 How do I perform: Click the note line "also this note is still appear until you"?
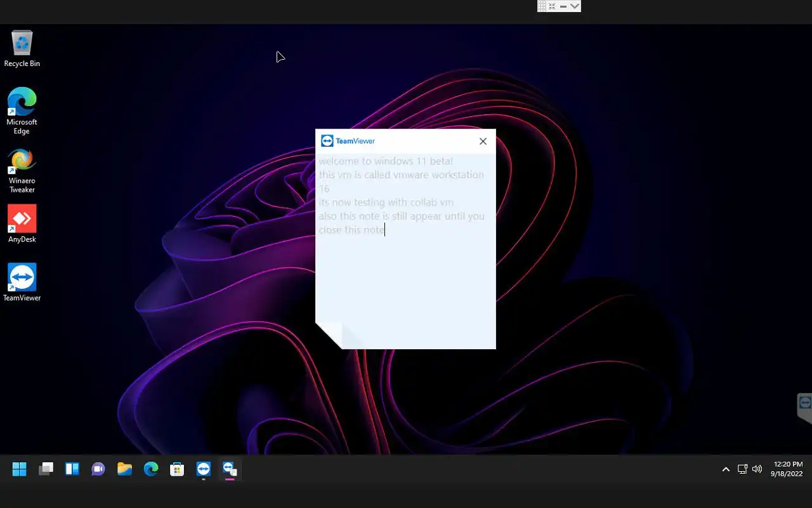coord(402,216)
